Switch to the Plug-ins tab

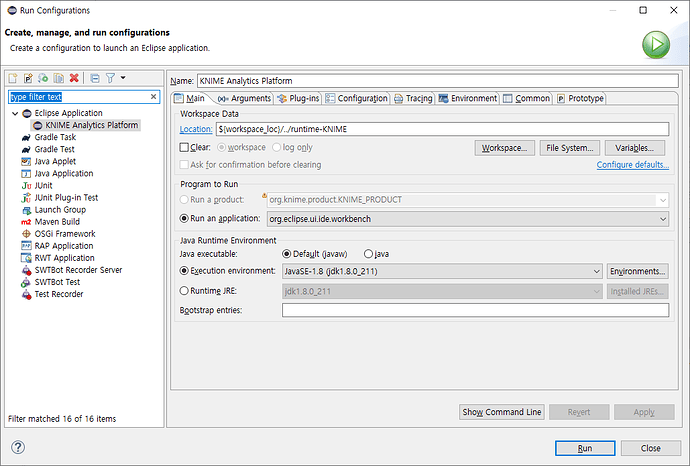pyautogui.click(x=298, y=99)
